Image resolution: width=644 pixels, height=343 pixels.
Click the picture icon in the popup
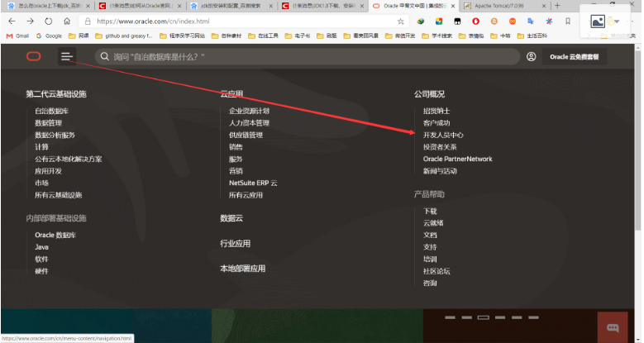(598, 21)
